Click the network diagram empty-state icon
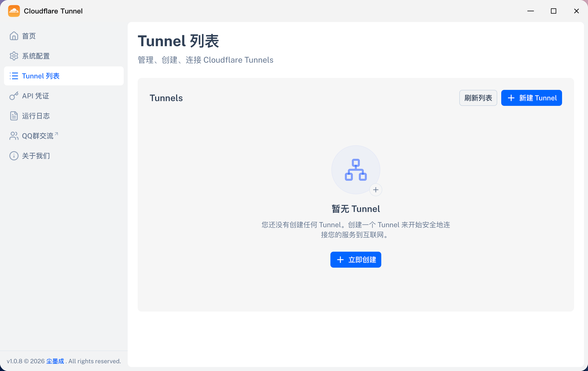 pos(356,170)
